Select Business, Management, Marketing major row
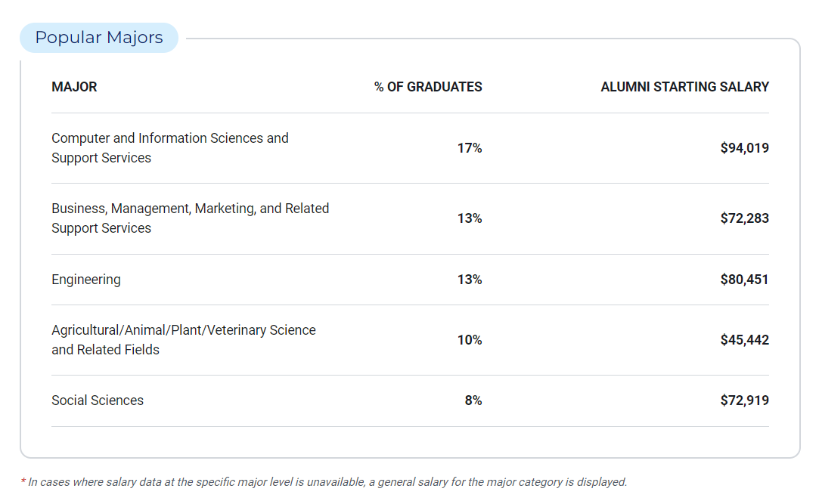The height and width of the screenshot is (504, 819). tap(190, 218)
